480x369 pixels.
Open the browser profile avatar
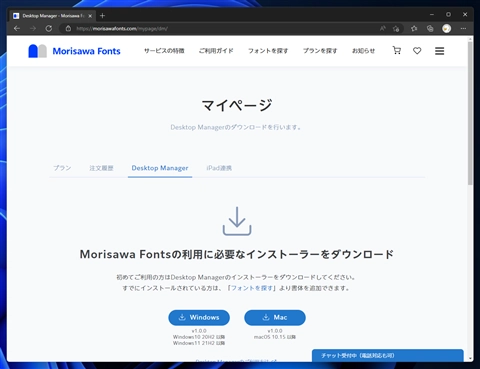tap(447, 29)
